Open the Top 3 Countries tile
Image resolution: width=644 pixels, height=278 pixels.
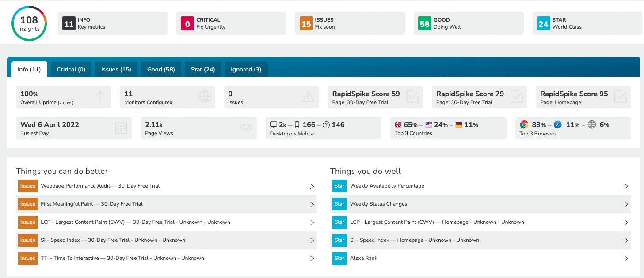point(448,128)
